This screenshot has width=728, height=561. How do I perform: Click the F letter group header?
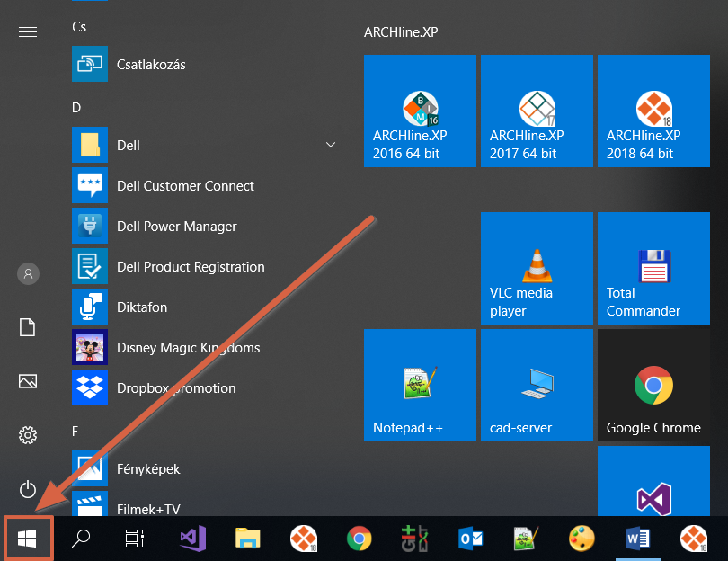(x=75, y=432)
